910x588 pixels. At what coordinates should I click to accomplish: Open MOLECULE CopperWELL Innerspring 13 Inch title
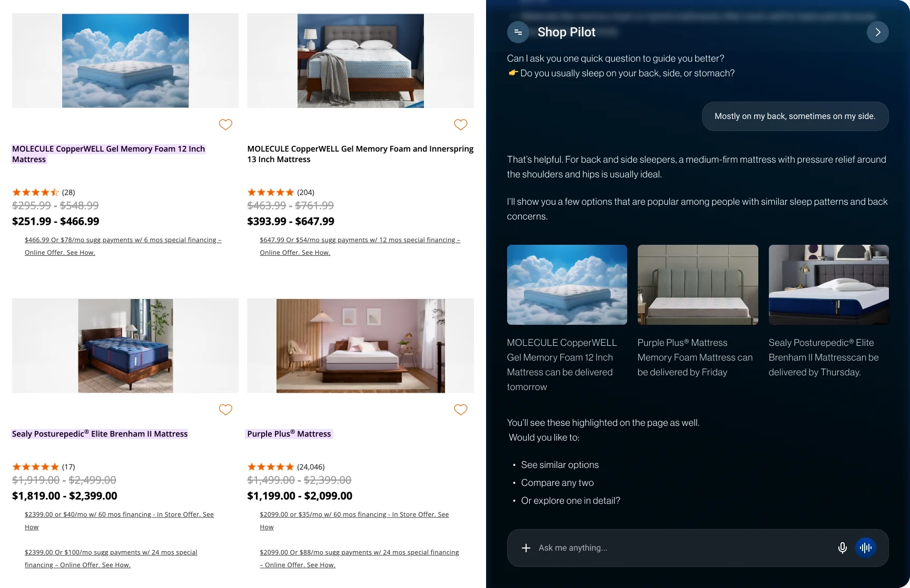(360, 154)
